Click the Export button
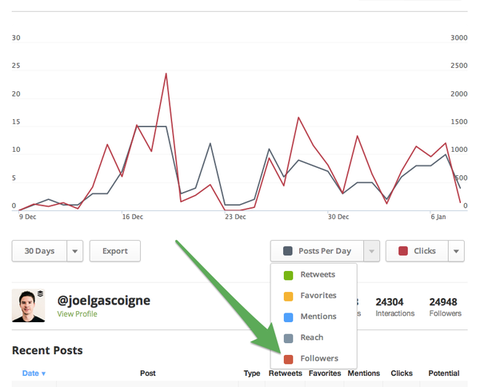 point(115,251)
